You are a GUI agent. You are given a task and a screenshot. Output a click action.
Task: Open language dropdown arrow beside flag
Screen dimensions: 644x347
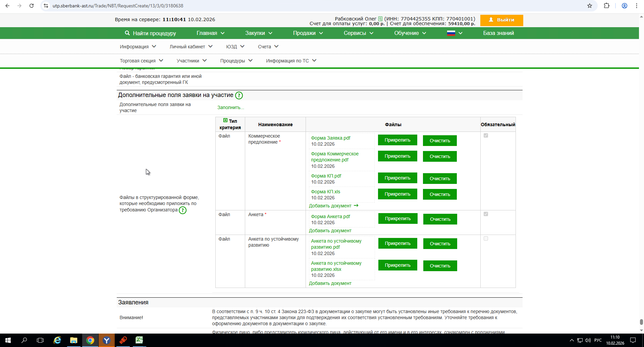[x=461, y=33]
